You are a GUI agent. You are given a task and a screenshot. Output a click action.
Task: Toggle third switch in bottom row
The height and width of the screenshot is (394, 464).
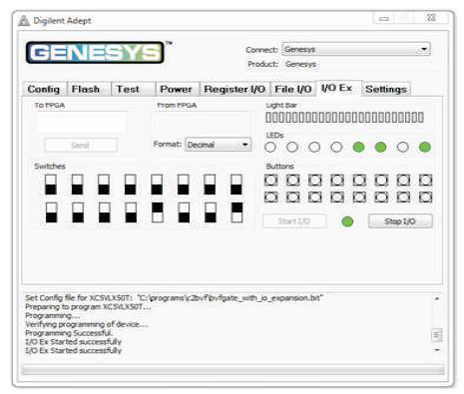tap(104, 212)
